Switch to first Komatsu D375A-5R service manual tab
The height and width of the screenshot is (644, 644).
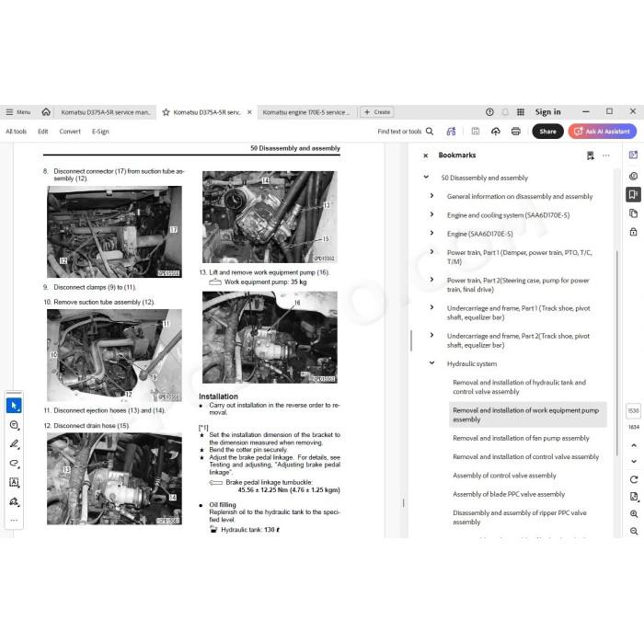106,112
